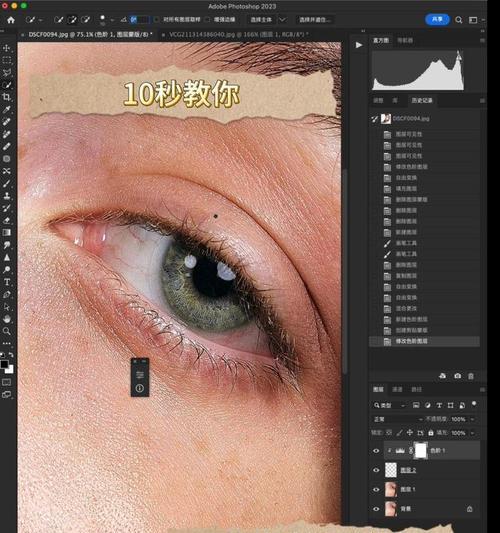
Task: Switch to the 导航器 panel tab
Action: click(x=405, y=40)
